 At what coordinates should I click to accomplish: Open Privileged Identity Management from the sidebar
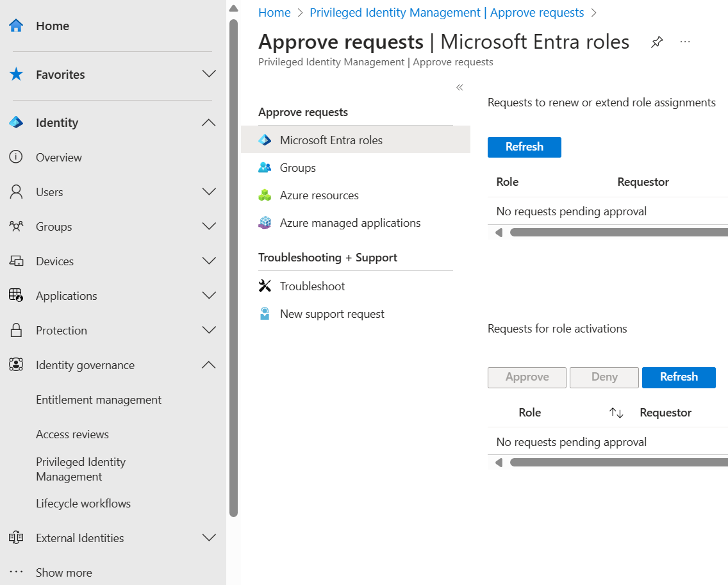coord(81,468)
